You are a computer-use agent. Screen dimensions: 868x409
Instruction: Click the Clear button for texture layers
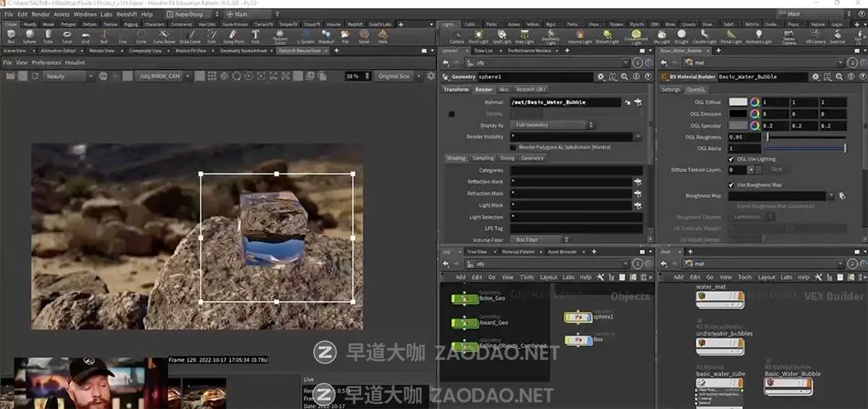coord(776,170)
